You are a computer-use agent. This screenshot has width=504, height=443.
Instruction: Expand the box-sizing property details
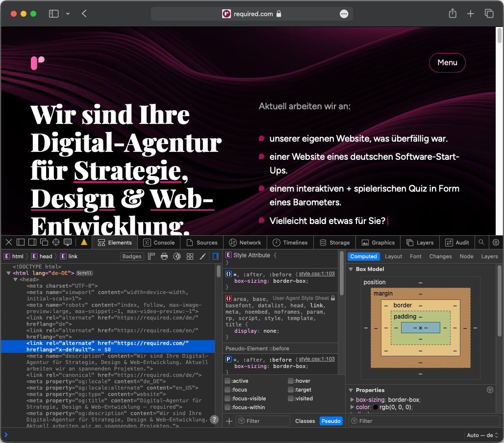click(x=352, y=399)
